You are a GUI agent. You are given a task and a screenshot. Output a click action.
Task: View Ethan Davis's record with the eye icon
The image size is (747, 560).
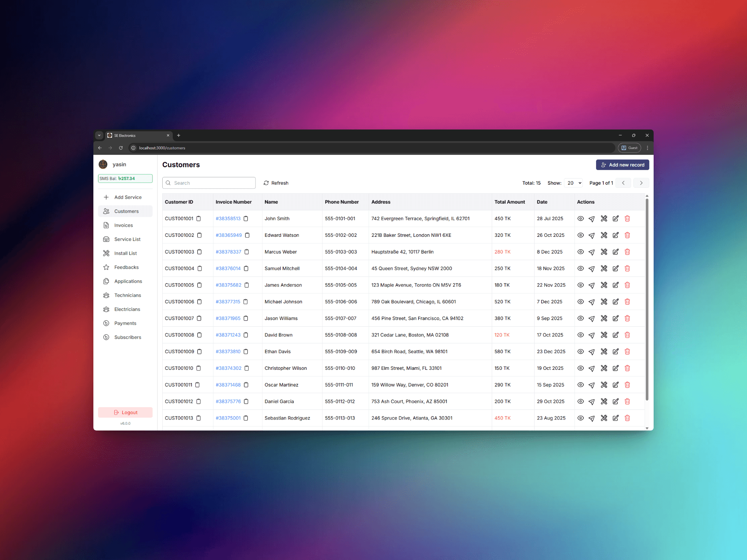(x=580, y=351)
